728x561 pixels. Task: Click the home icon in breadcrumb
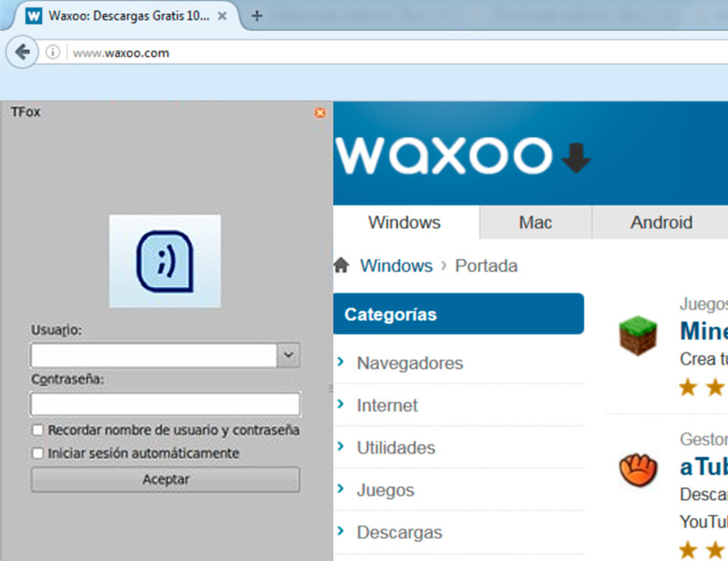coord(342,266)
